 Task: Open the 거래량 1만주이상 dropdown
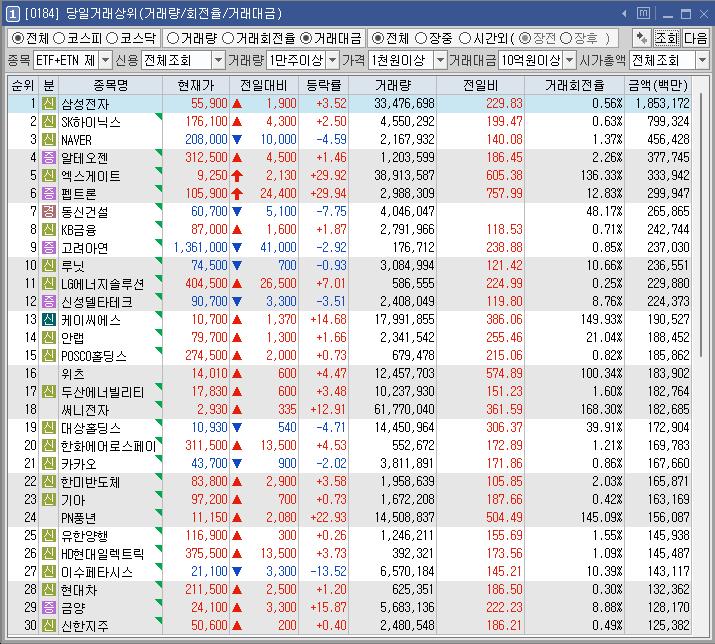coord(333,60)
